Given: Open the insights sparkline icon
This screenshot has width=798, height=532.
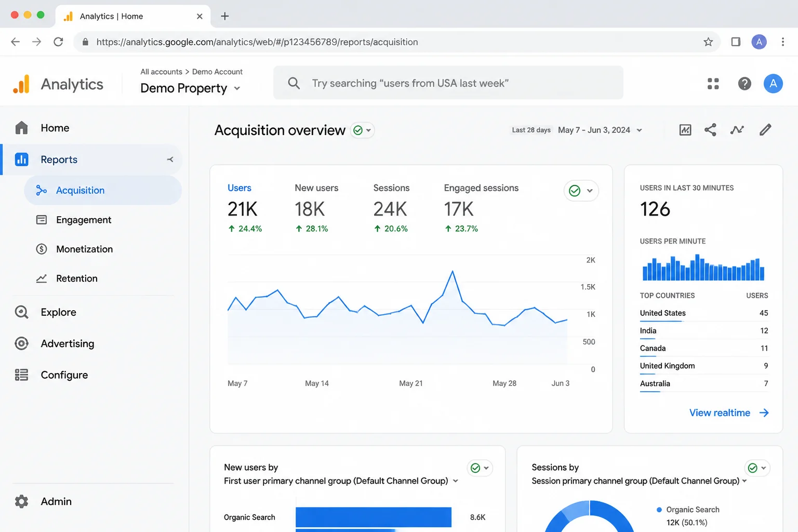Looking at the screenshot, I should pos(737,130).
